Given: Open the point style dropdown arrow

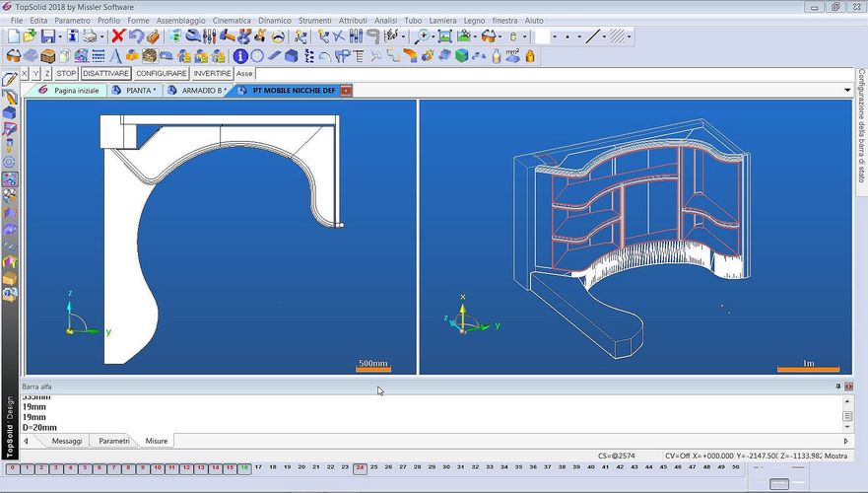Looking at the screenshot, I should [579, 37].
